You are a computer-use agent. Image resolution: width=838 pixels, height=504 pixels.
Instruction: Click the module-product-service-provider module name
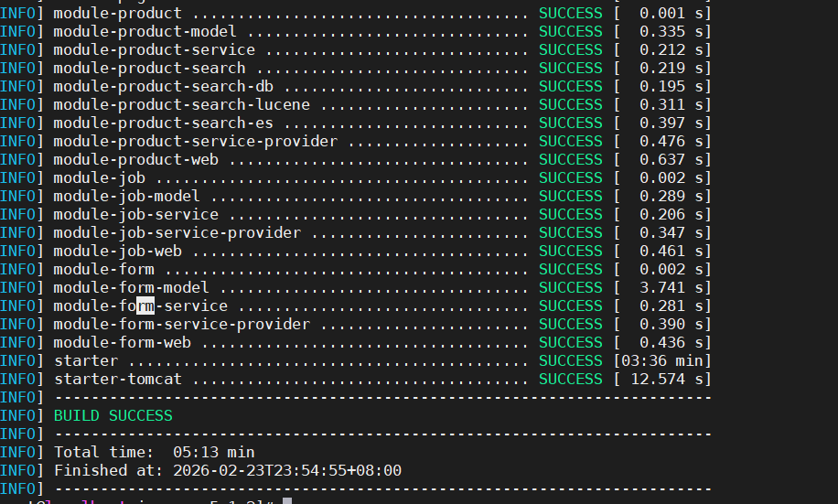click(195, 141)
